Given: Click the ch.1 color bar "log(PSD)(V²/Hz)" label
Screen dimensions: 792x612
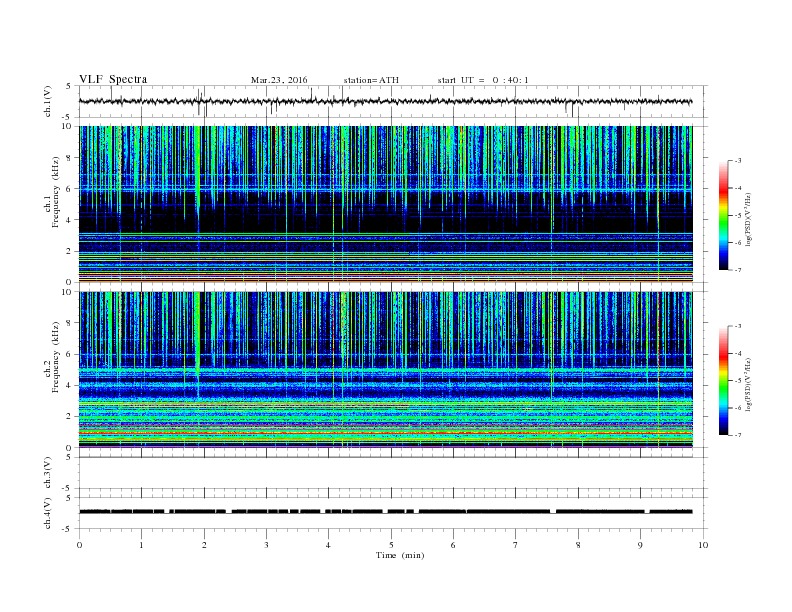Looking at the screenshot, I should (x=749, y=219).
